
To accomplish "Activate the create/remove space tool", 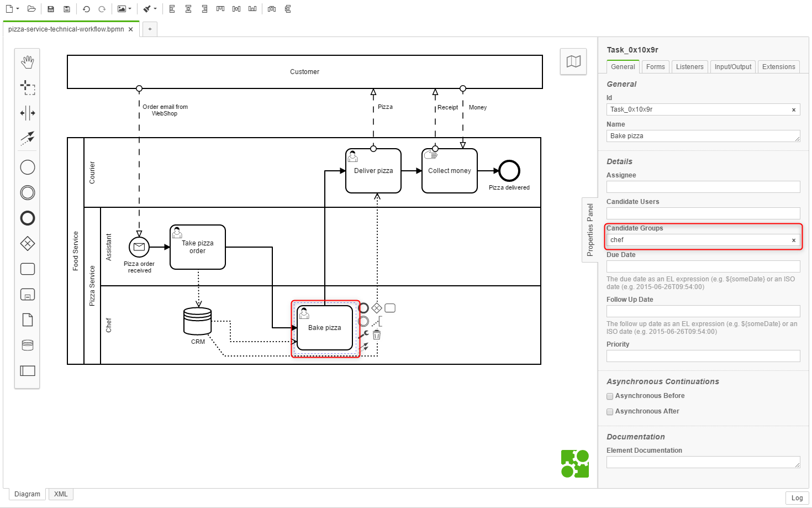I will (x=28, y=113).
